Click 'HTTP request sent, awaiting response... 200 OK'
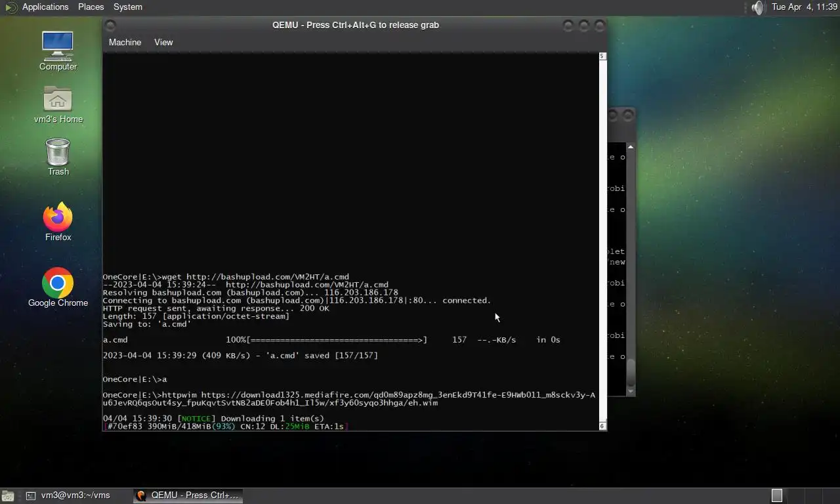Image resolution: width=840 pixels, height=504 pixels. coord(216,308)
